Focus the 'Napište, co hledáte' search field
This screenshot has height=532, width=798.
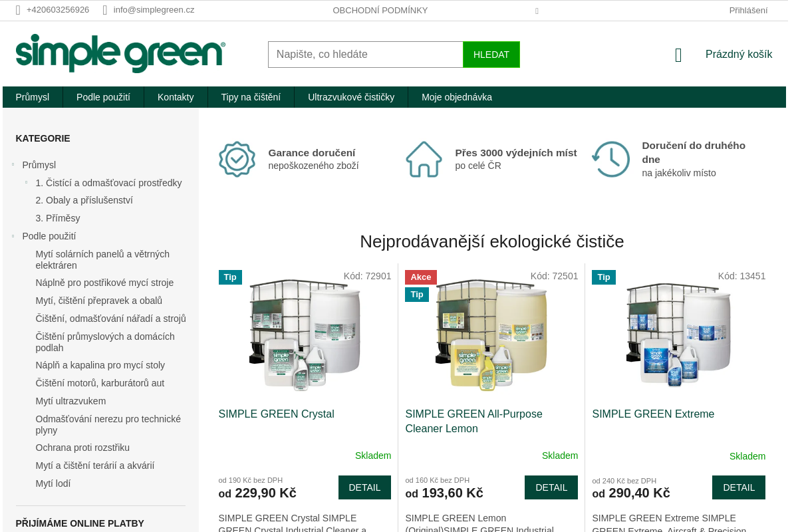pos(366,55)
